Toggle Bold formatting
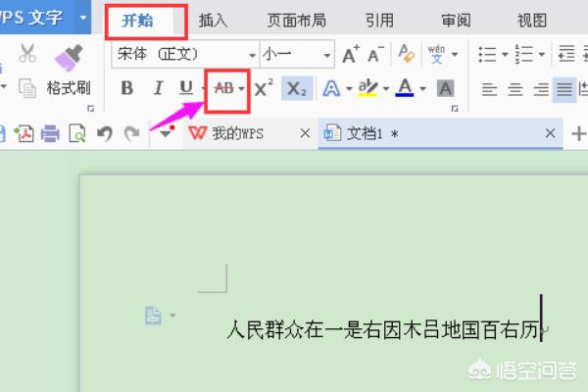588x392 pixels. (x=127, y=88)
